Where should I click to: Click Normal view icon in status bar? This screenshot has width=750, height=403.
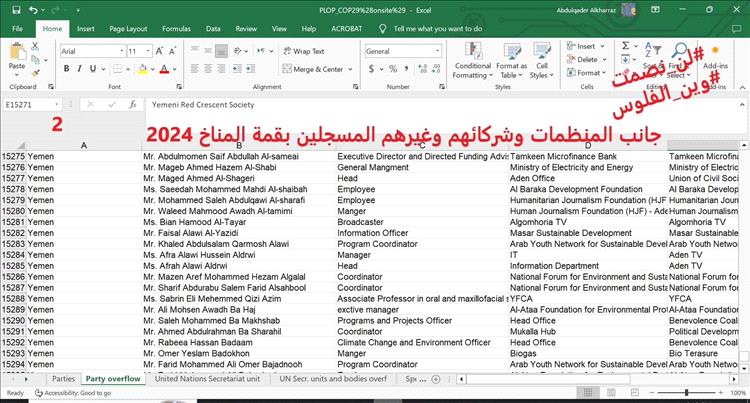click(x=588, y=393)
